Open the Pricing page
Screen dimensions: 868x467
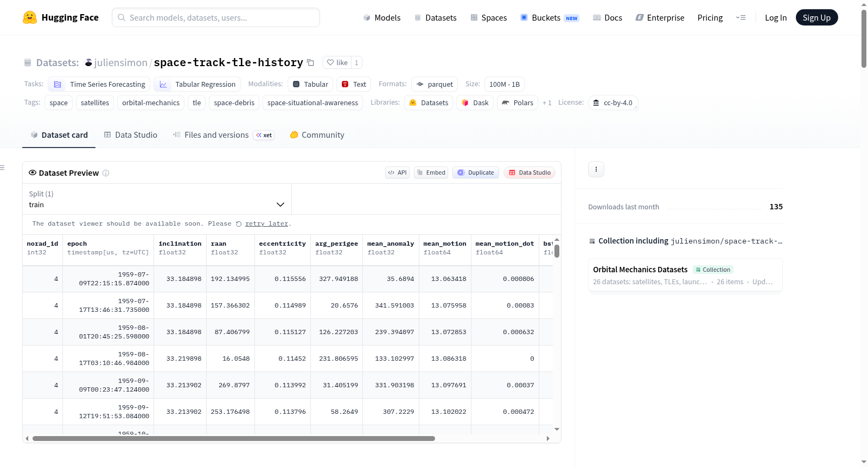[710, 17]
